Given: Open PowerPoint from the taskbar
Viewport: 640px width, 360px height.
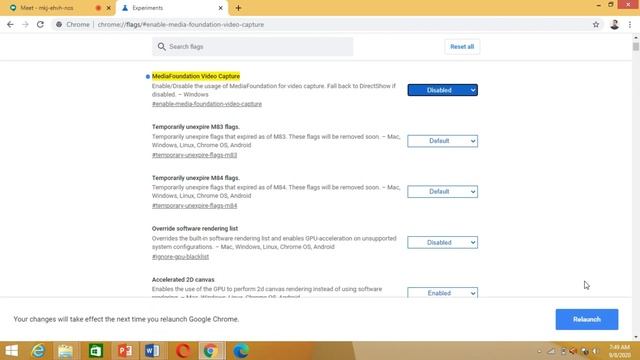Looking at the screenshot, I should (x=125, y=351).
